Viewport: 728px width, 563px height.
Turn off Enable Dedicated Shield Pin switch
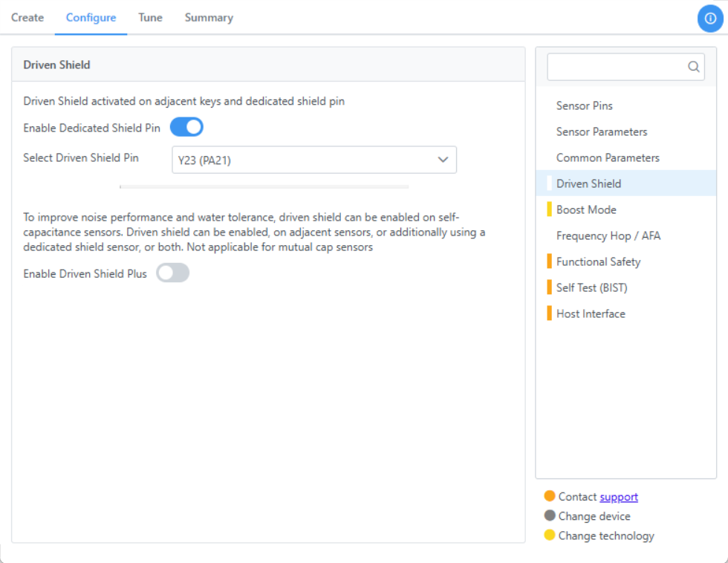point(186,127)
